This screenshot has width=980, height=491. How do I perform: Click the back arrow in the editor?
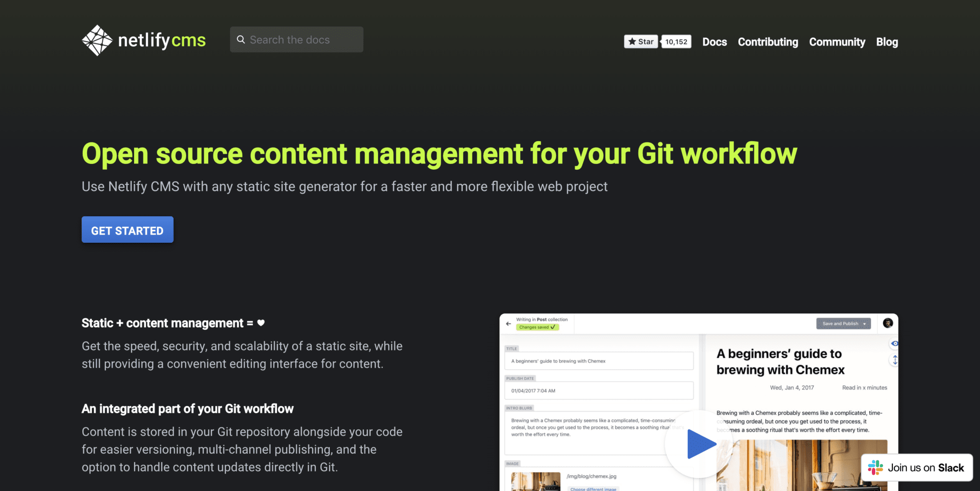(508, 324)
